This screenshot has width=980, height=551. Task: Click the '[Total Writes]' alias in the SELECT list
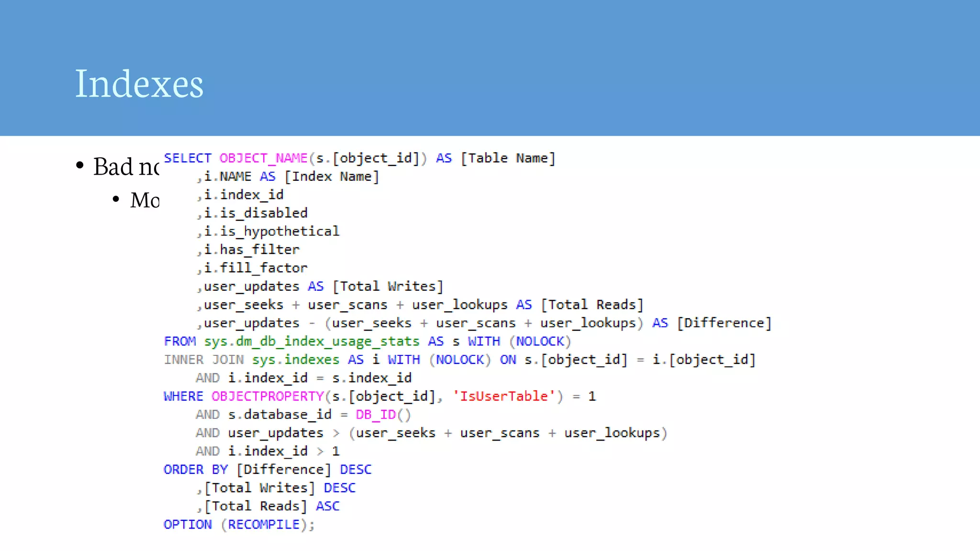[388, 287]
